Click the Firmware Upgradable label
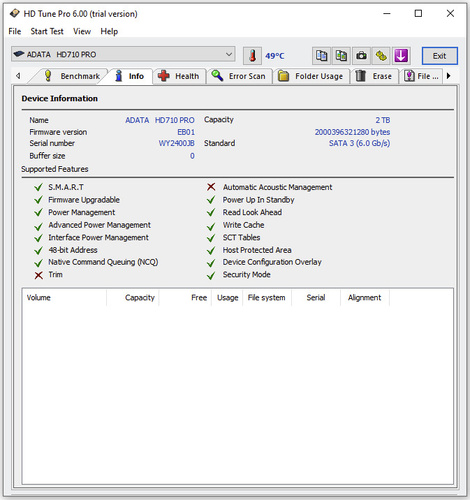The height and width of the screenshot is (500, 470). (x=84, y=200)
